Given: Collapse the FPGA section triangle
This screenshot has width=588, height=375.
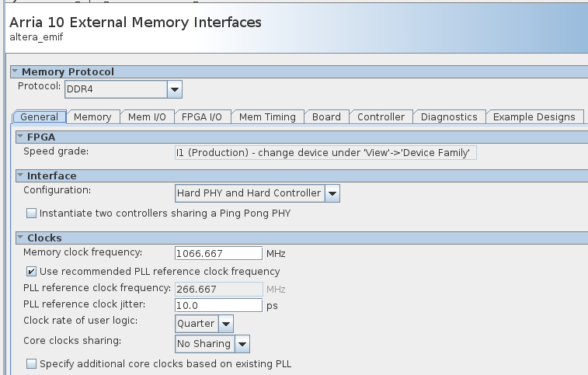Looking at the screenshot, I should [x=20, y=137].
